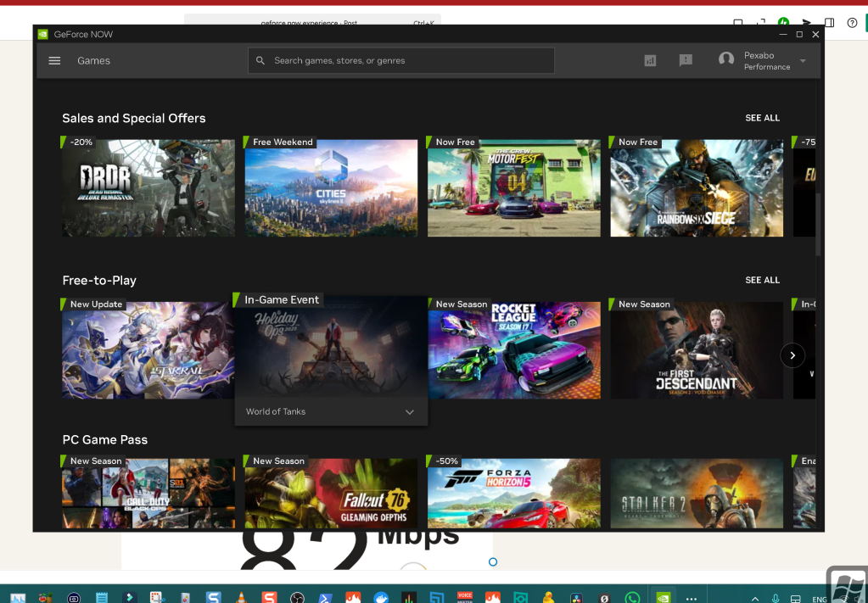The height and width of the screenshot is (603, 868).
Task: Open DaVinci Resolve icon in taskbar
Action: pyautogui.click(x=576, y=597)
